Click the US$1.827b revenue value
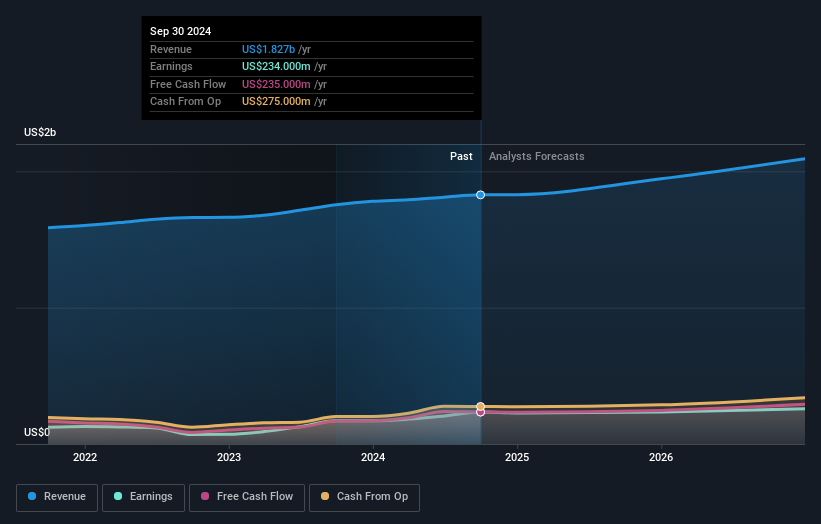Screen dimensions: 821x524 coord(268,49)
